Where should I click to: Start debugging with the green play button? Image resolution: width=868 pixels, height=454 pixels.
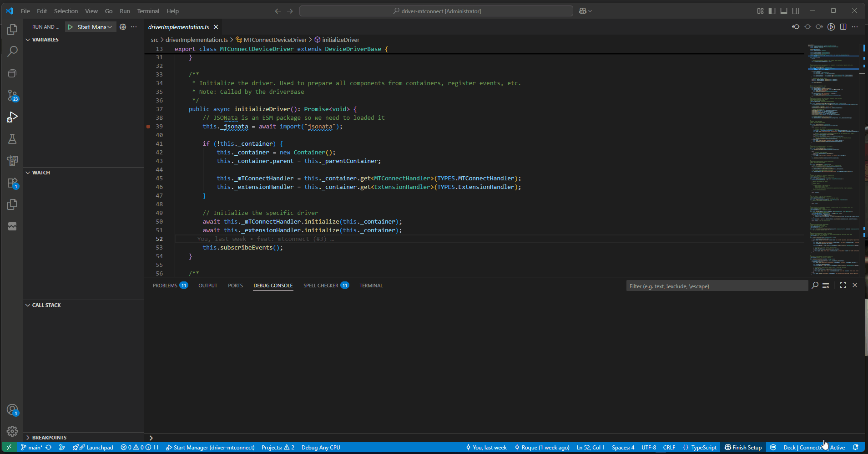[71, 27]
